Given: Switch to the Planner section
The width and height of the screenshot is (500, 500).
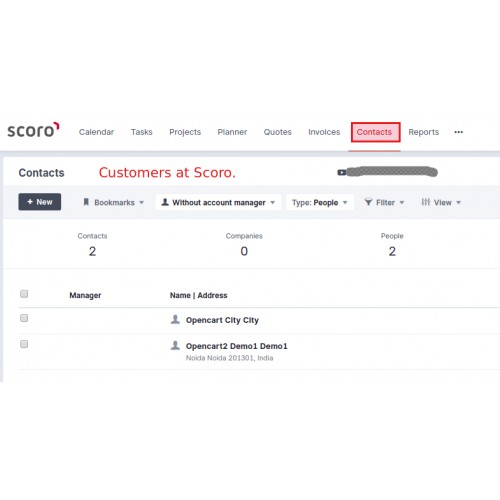Looking at the screenshot, I should click(232, 132).
